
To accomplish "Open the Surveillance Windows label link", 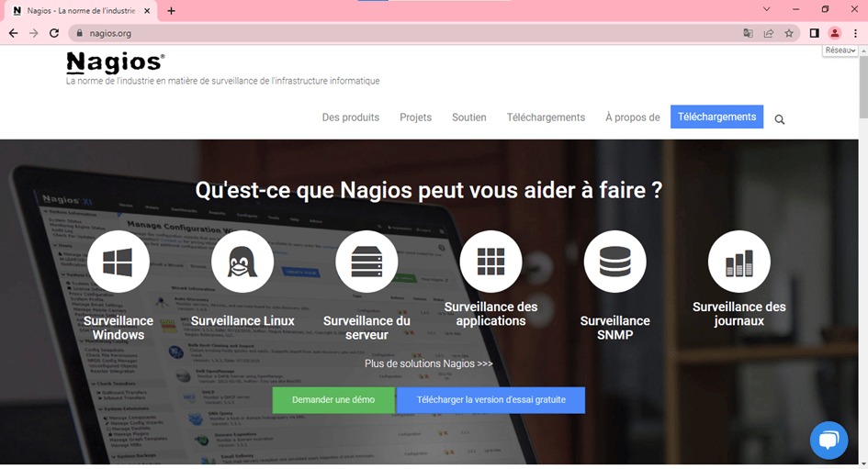I will (x=118, y=328).
